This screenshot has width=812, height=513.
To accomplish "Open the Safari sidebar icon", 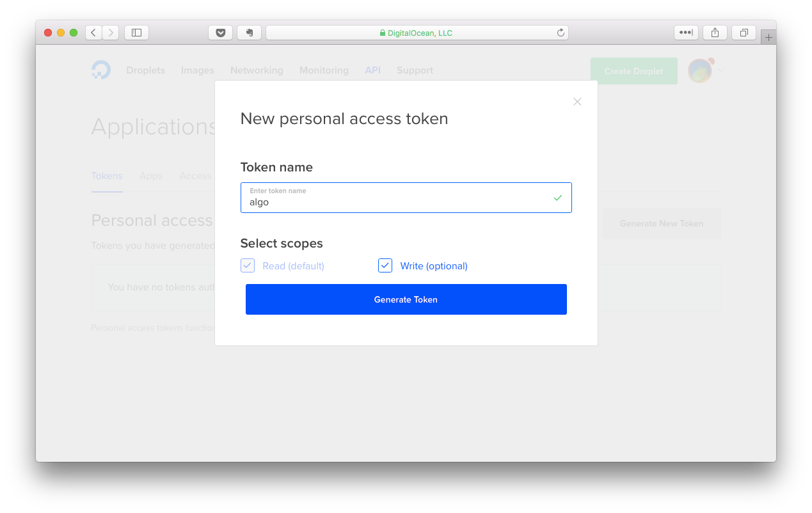I will [136, 32].
